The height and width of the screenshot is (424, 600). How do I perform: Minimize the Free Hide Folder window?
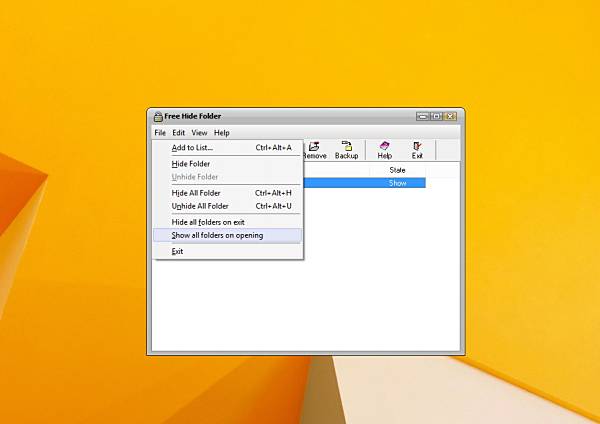pyautogui.click(x=422, y=116)
